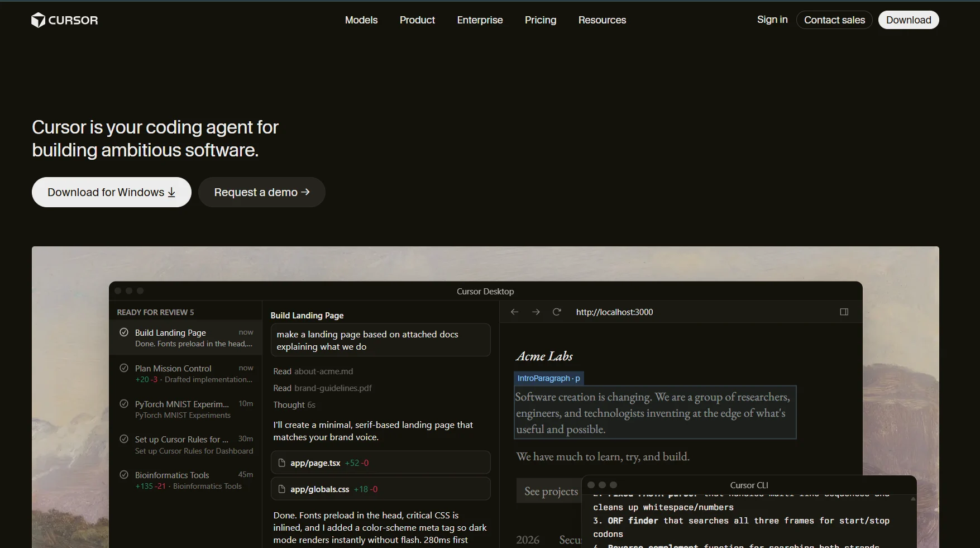Toggle the side panel layout icon
The image size is (980, 548).
[x=844, y=312]
